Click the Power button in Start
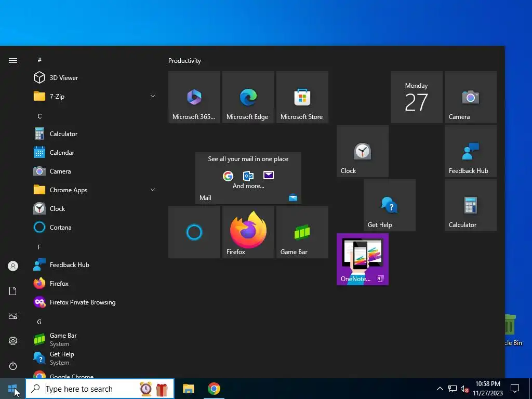532x399 pixels. (x=13, y=366)
